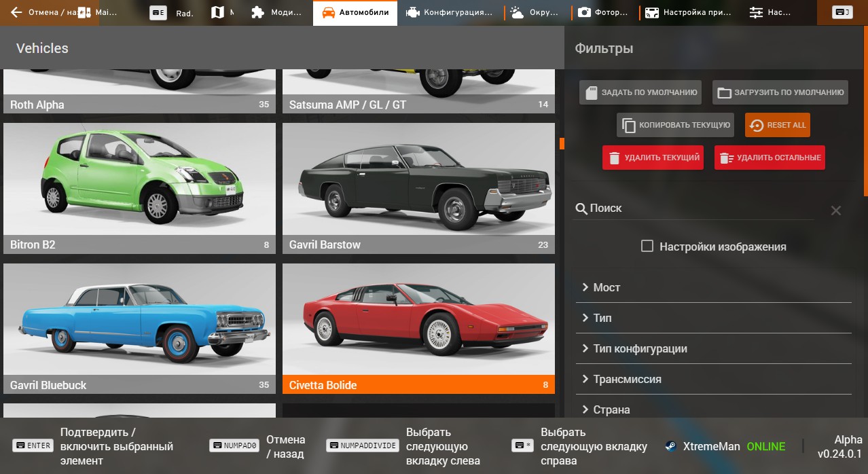Click the ЗАГРУЗИТЬ ПО УМОЛЧАНИЮ button
This screenshot has width=868, height=474.
780,92
